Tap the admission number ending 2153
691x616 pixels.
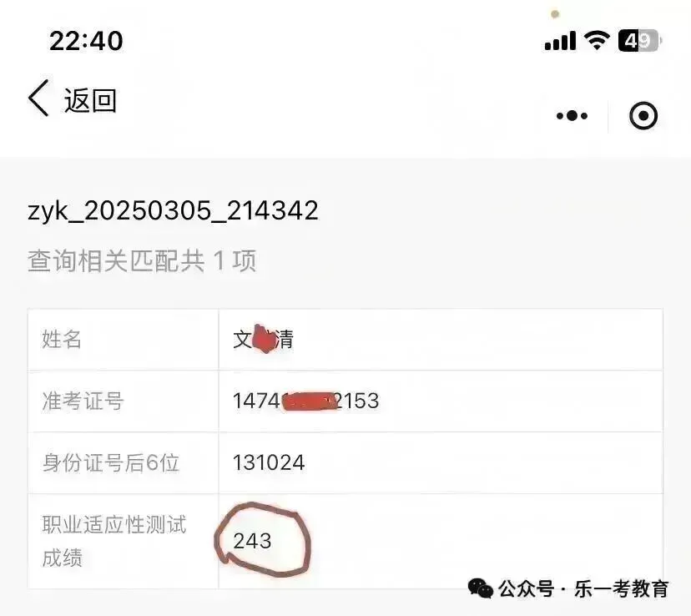pyautogui.click(x=305, y=401)
